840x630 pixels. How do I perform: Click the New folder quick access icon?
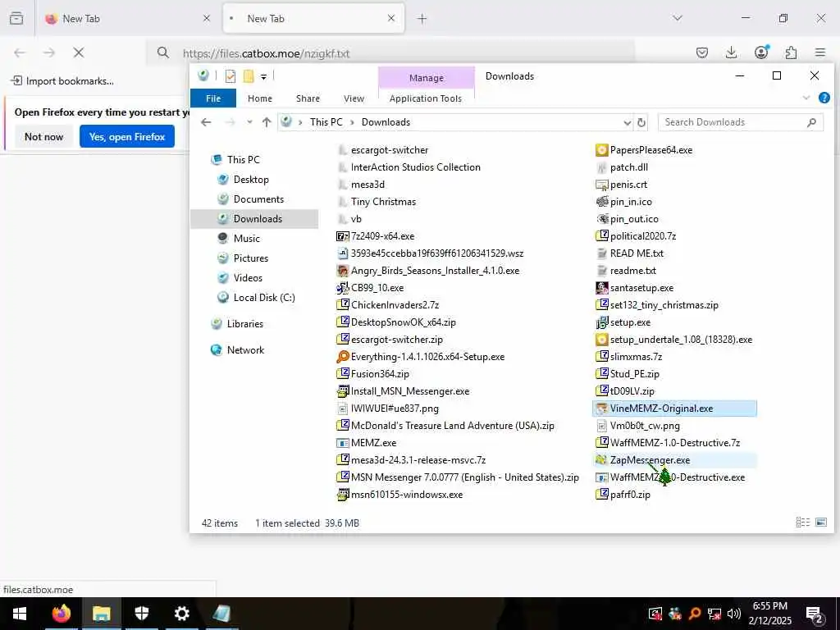coord(248,76)
